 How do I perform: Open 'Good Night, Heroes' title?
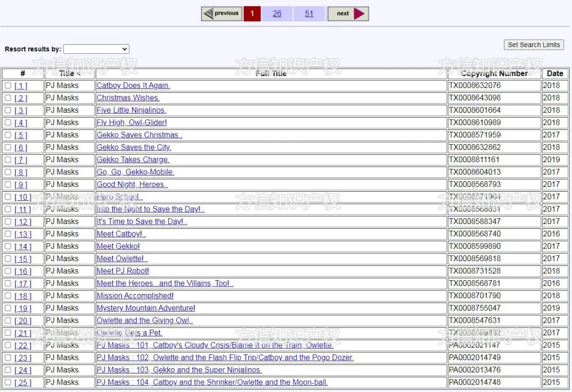tap(132, 184)
